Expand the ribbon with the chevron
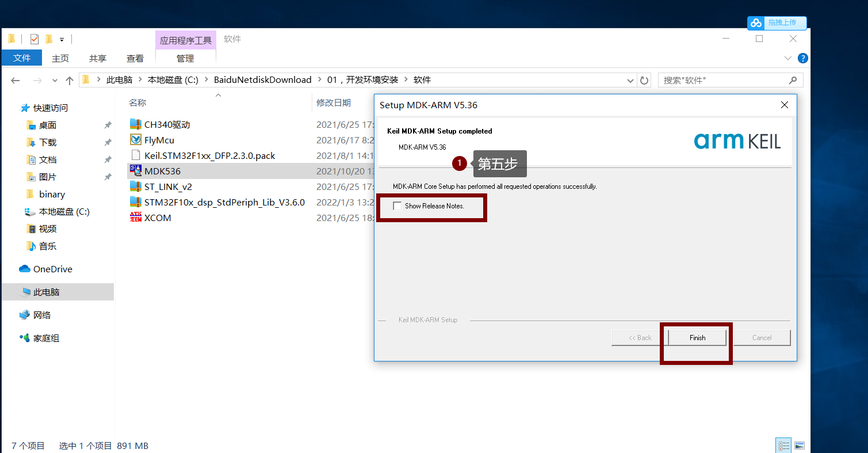 pyautogui.click(x=788, y=58)
